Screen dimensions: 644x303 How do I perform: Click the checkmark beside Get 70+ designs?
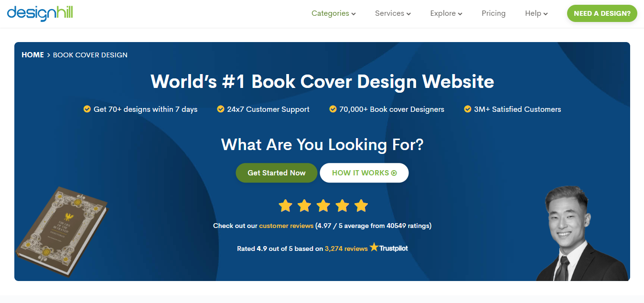[87, 109]
